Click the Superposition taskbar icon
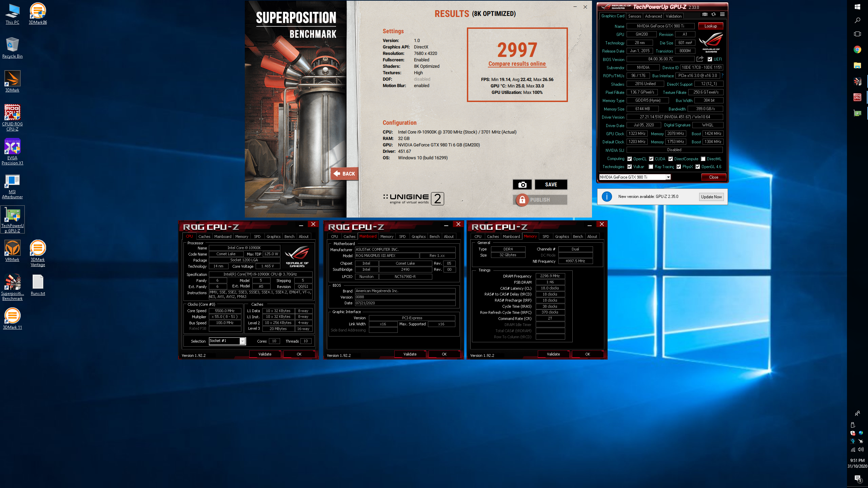The width and height of the screenshot is (868, 488). point(857,81)
